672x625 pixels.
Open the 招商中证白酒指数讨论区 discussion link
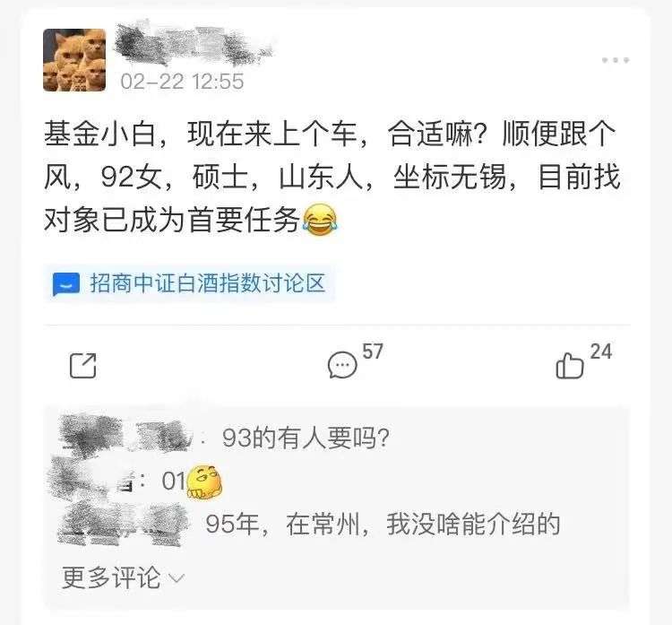pyautogui.click(x=189, y=283)
